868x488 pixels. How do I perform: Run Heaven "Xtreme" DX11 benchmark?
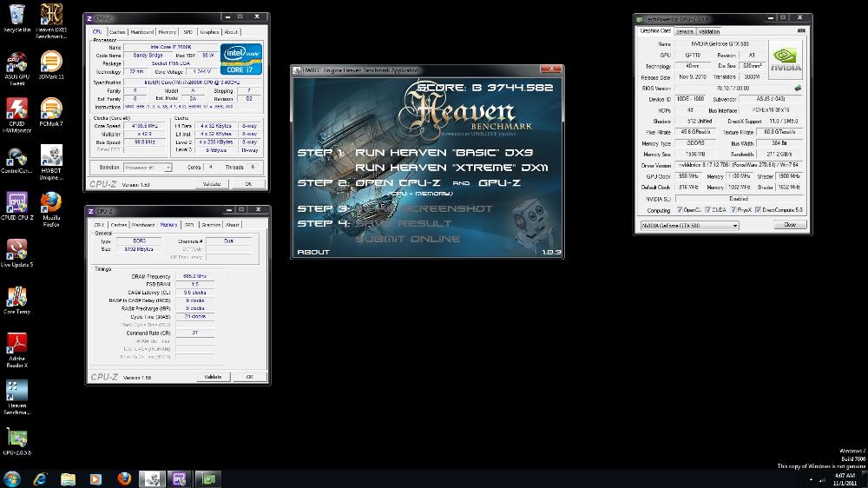tap(451, 168)
